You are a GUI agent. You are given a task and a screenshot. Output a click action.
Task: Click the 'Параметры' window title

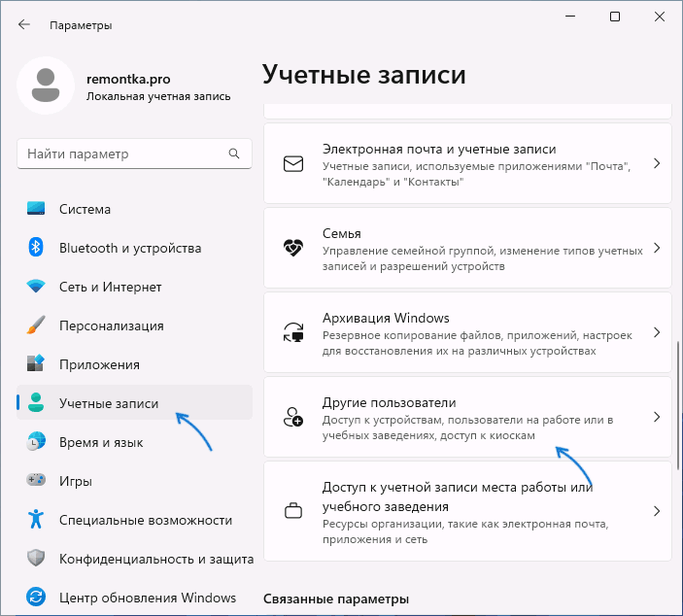81,25
